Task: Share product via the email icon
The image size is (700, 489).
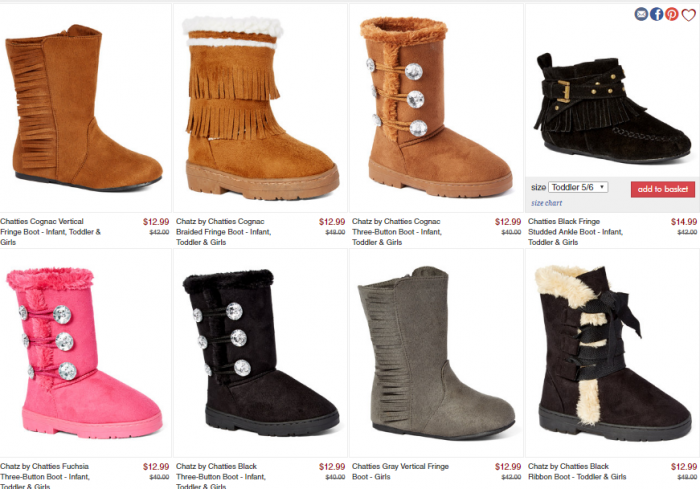Action: (641, 14)
